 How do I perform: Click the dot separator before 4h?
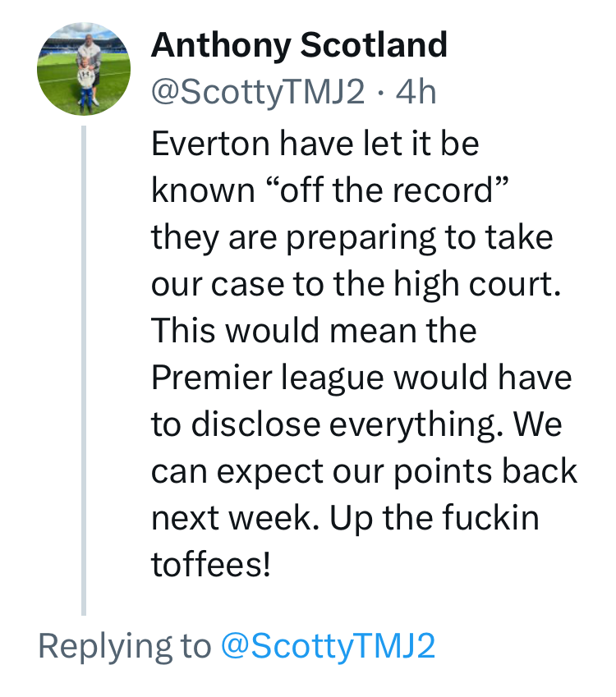tap(380, 93)
